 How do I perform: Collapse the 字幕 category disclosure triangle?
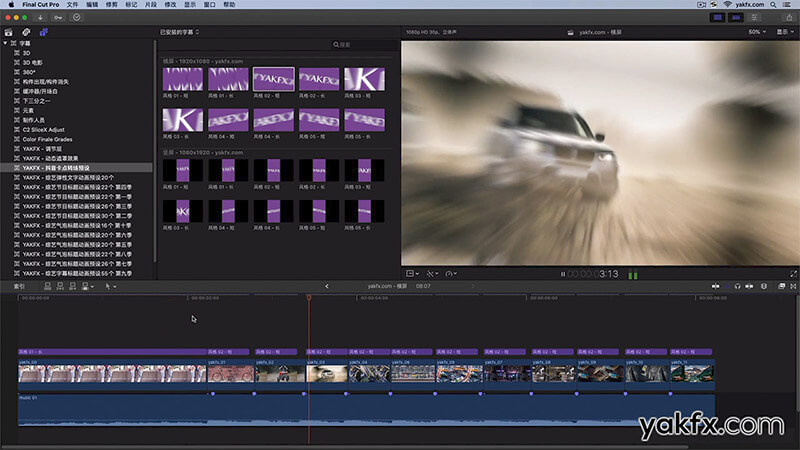6,43
